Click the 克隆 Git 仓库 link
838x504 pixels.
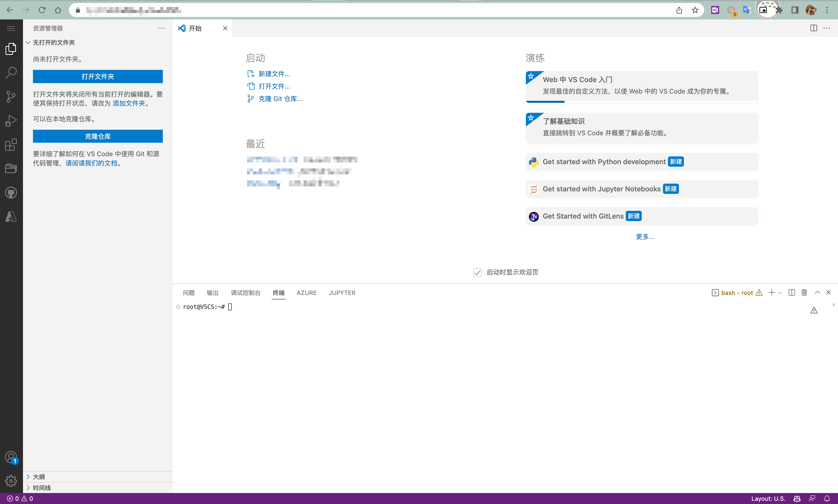pos(280,99)
